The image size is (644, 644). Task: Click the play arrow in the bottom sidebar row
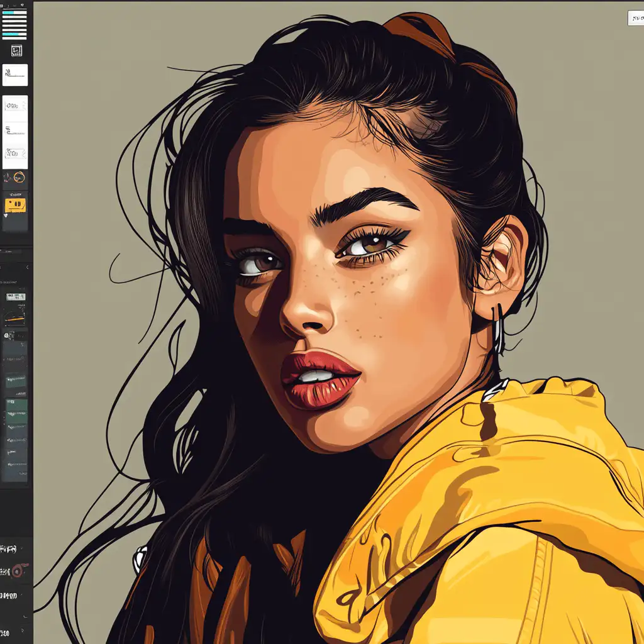click(x=23, y=630)
